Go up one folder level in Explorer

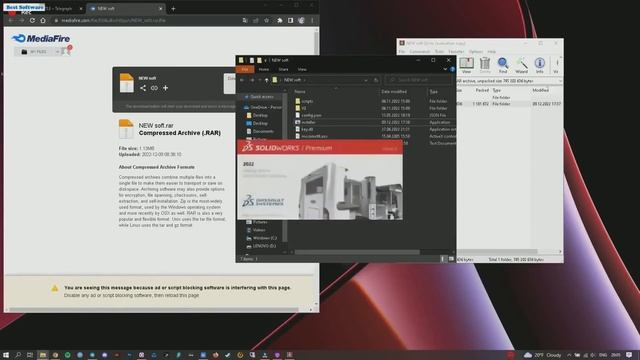[266, 80]
